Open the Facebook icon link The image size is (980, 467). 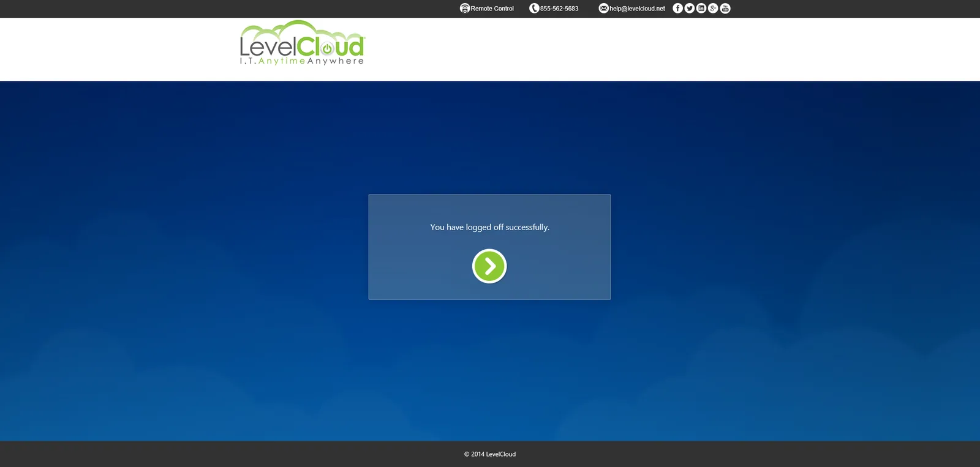pyautogui.click(x=677, y=8)
